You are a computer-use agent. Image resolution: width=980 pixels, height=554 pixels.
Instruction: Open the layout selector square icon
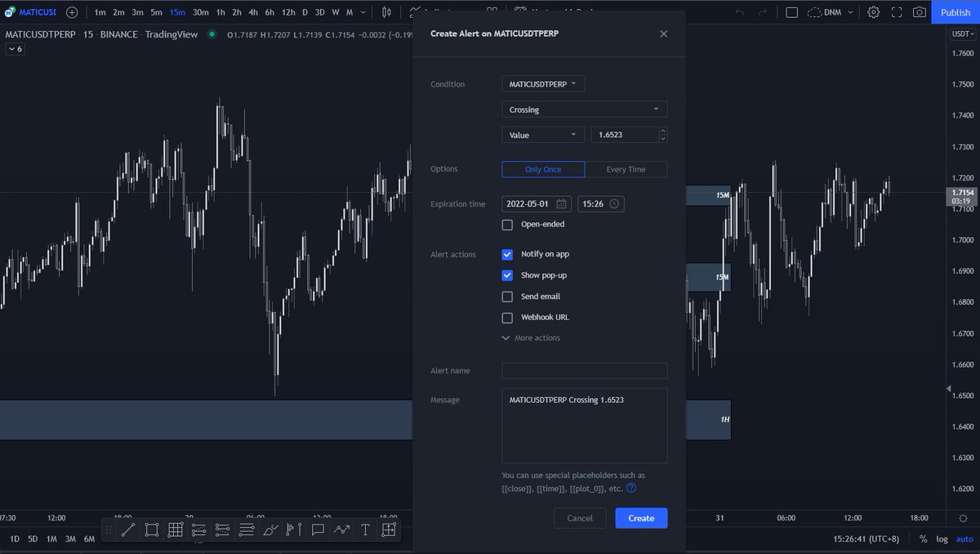(791, 12)
